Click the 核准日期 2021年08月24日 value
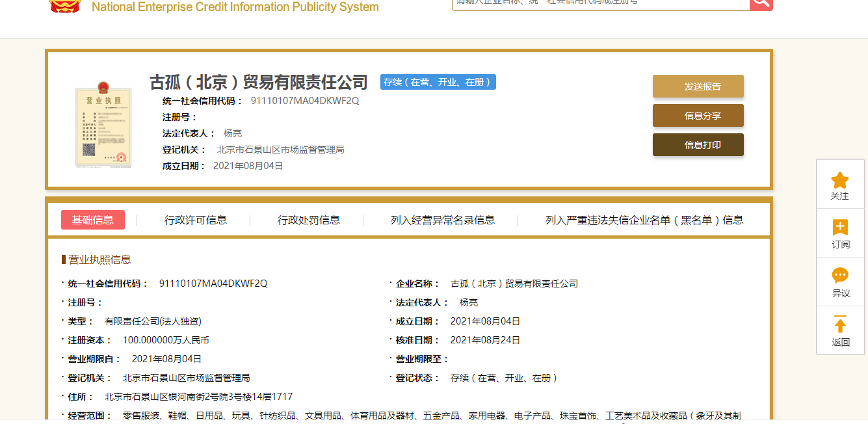The image size is (868, 424). [x=485, y=340]
